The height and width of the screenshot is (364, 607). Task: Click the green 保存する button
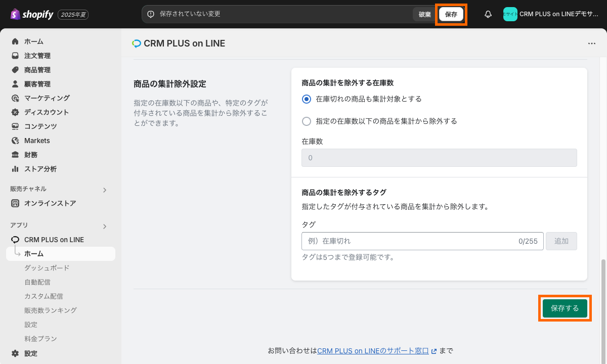click(x=565, y=308)
